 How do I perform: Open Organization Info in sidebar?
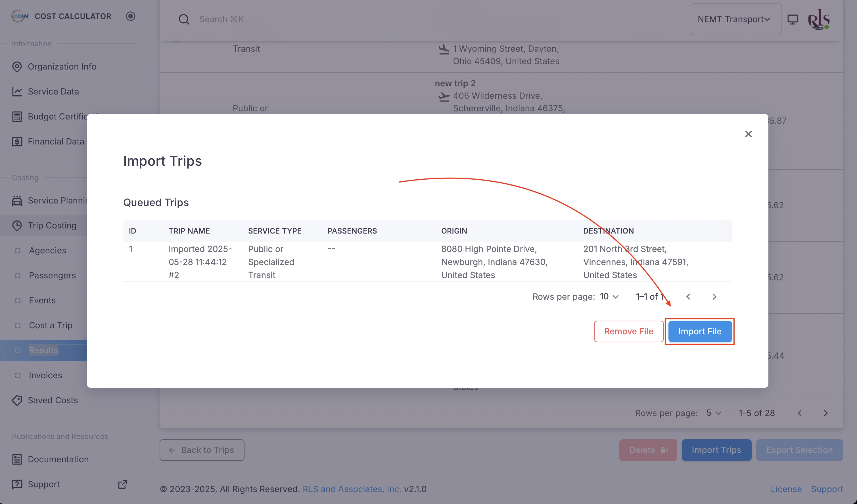coord(62,67)
